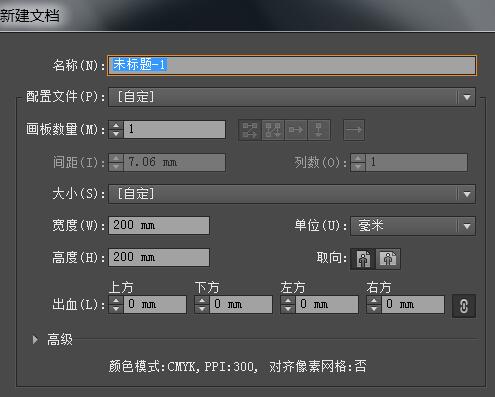This screenshot has width=495, height=397.
Task: Click the 间距 spacing field 7.06 mm
Action: 174,162
